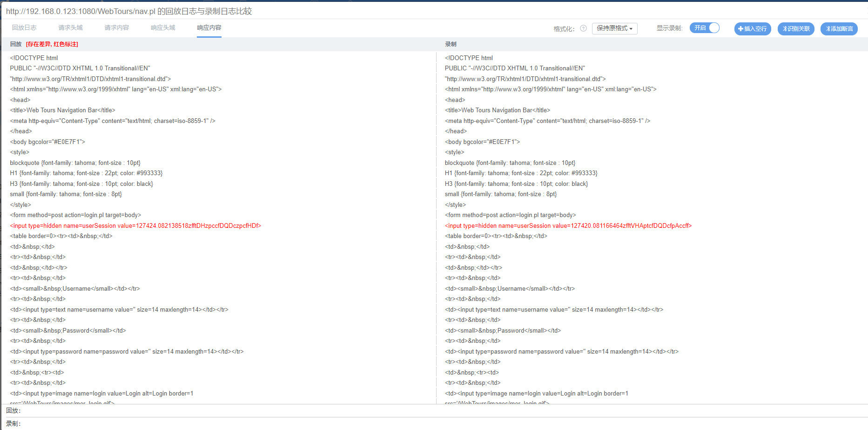Click the red userSession line in replay pane
This screenshot has width=868, height=430.
(x=135, y=226)
